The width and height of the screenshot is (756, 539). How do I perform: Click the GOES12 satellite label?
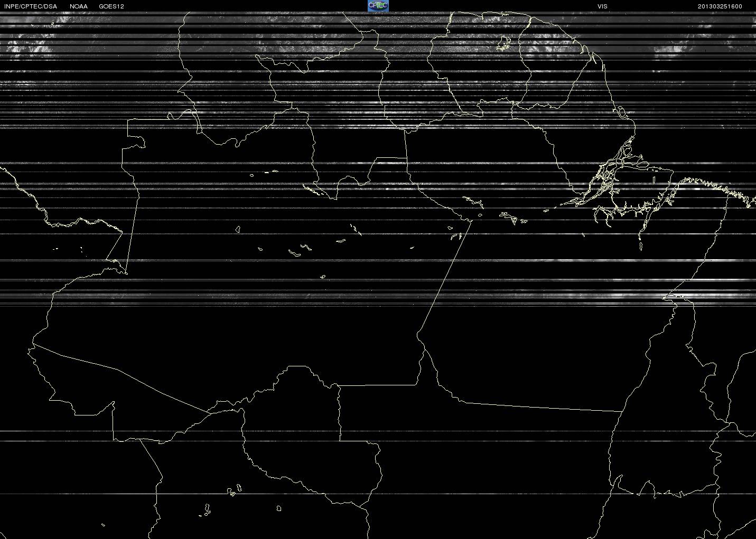[x=111, y=6]
